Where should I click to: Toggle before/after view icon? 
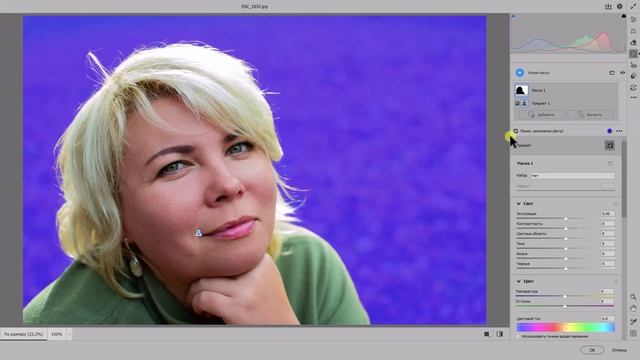[x=500, y=334]
